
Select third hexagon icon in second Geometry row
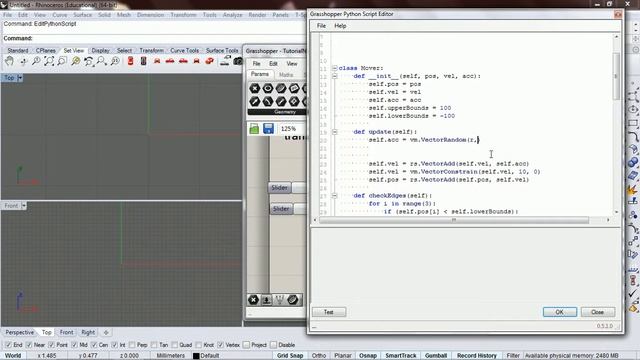[x=281, y=101]
